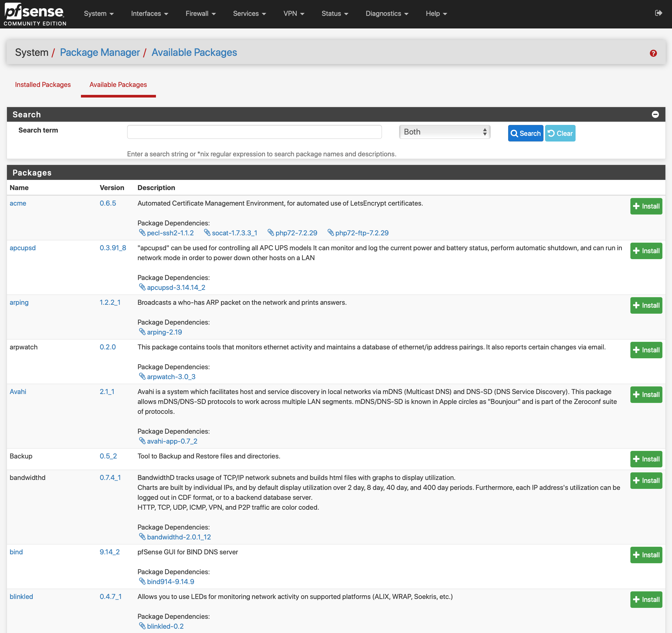Click the paperclip icon beside pecl-ssh2-1.1.2
Image resolution: width=672 pixels, height=633 pixels.
click(x=142, y=233)
